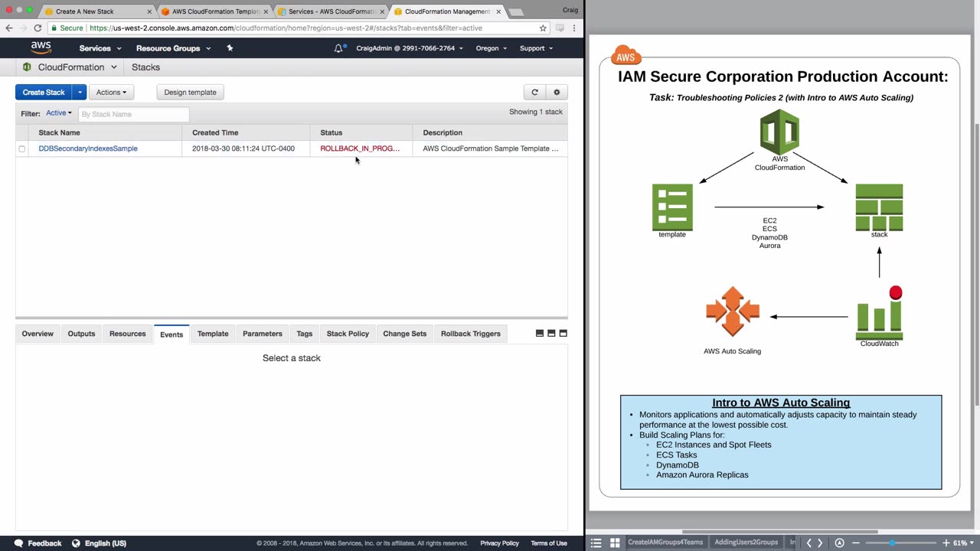Open the Oregon region selector
The image size is (980, 551).
point(492,48)
